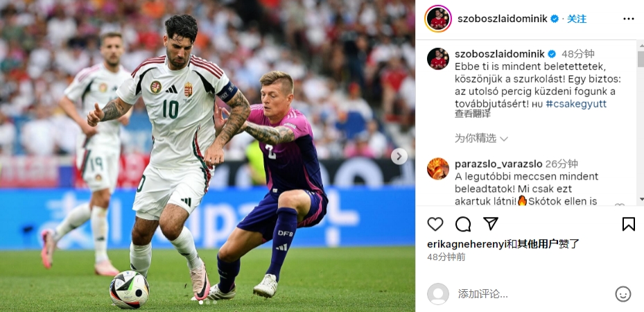Click parazslo_varazslo profile avatar

pos(438,168)
